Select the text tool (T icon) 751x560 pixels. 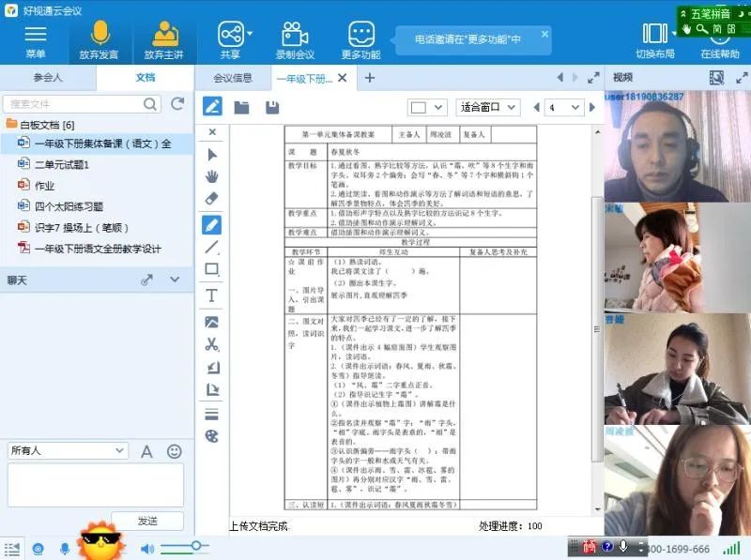212,295
